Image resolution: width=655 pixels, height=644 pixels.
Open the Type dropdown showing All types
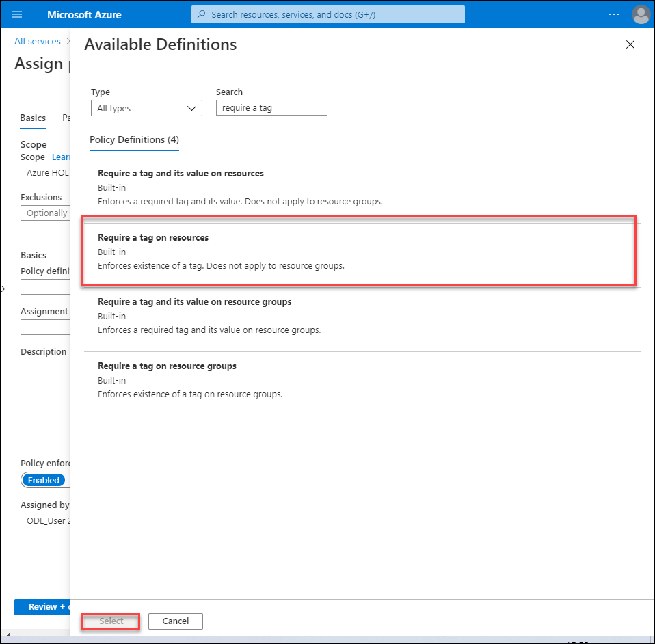coord(146,107)
